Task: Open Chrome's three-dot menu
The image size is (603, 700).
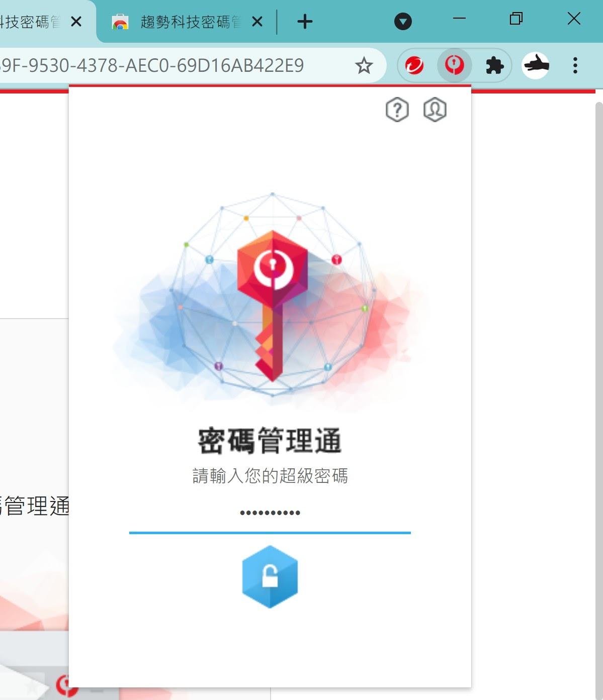Action: coord(575,65)
